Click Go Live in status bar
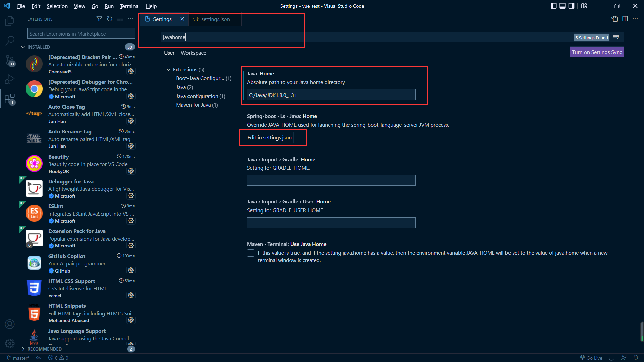 tap(591, 358)
